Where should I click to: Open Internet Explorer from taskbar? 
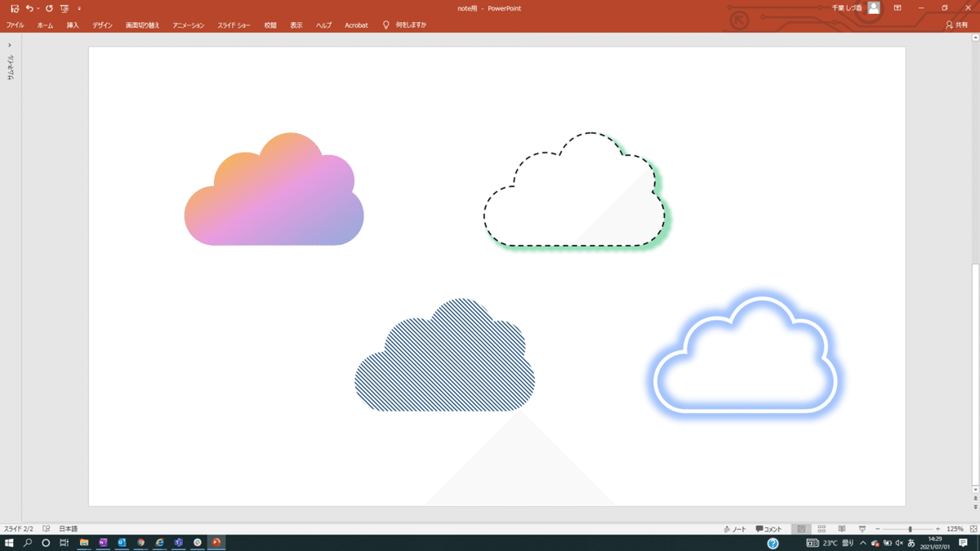160,543
